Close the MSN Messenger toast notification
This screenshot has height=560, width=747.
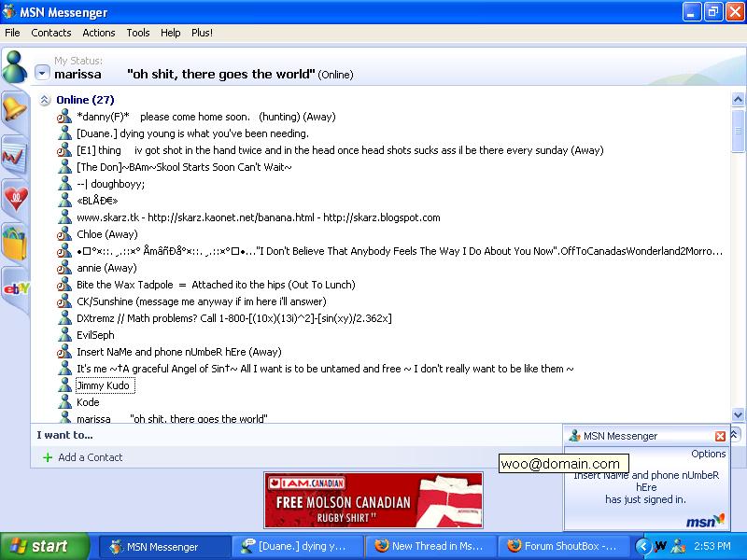tap(720, 436)
